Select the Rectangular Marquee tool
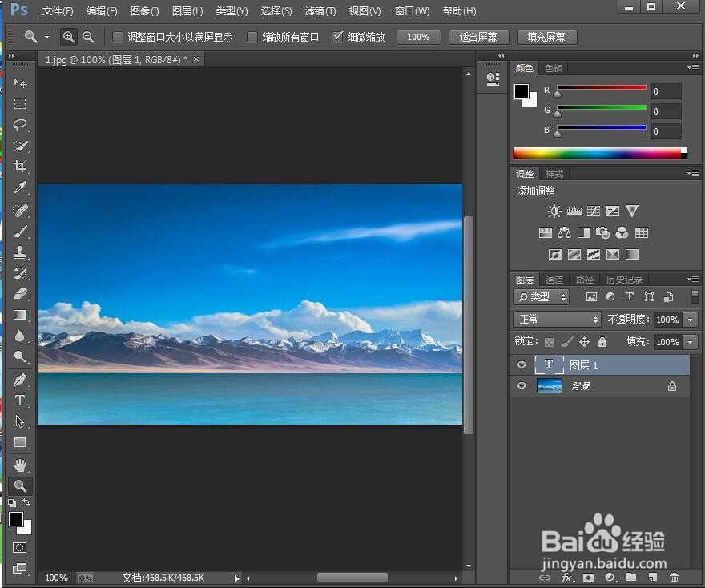Image resolution: width=705 pixels, height=588 pixels. coord(20,104)
